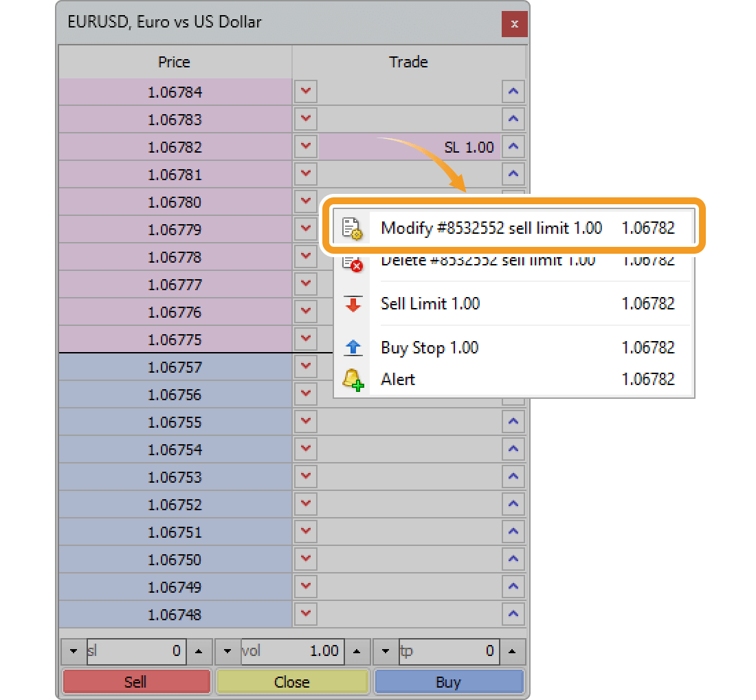
Task: Click the buy chevron on the 1.06748 row
Action: pos(513,614)
